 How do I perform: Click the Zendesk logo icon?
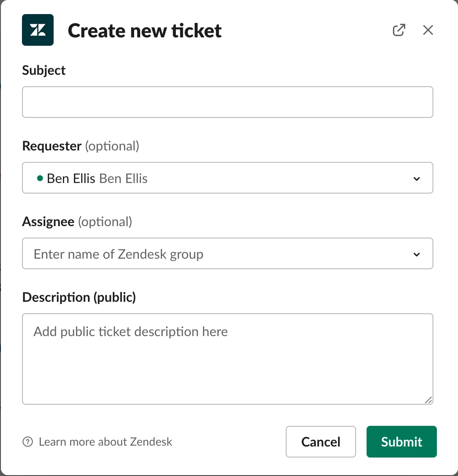(x=38, y=30)
